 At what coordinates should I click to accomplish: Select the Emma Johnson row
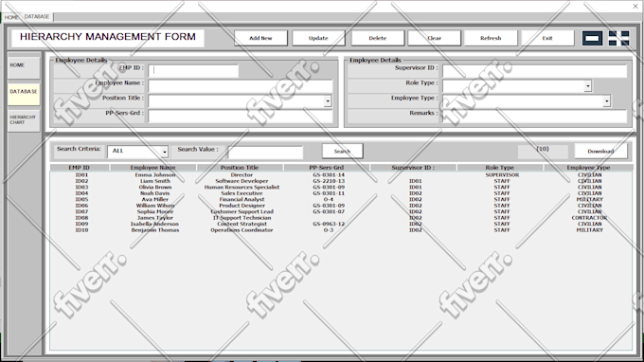coord(341,175)
